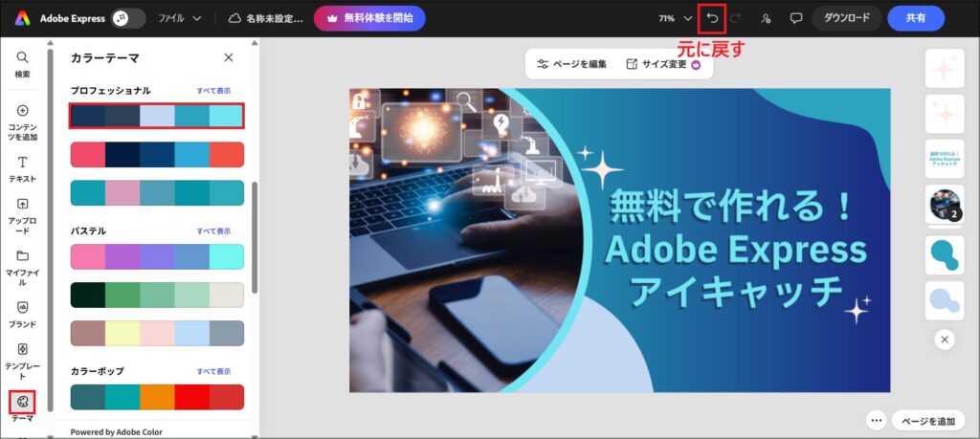Close the layer stack with X button
980x439 pixels.
click(945, 340)
